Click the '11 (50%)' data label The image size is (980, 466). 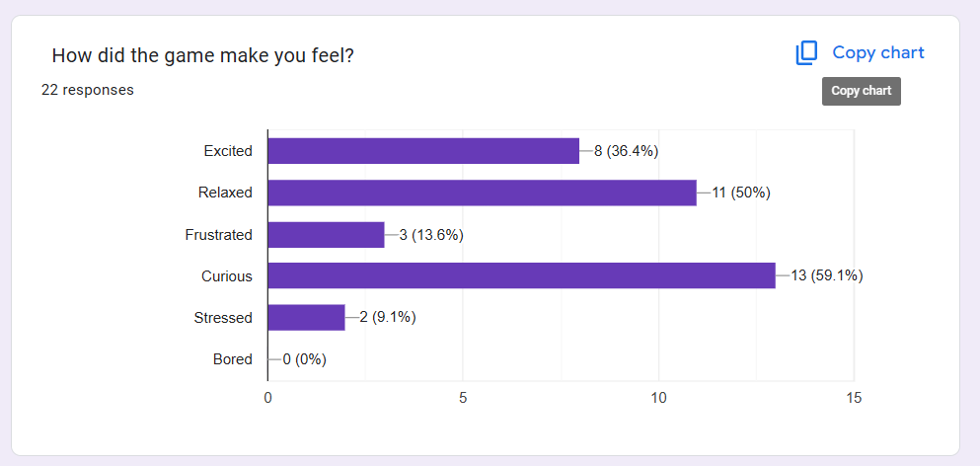(x=741, y=193)
